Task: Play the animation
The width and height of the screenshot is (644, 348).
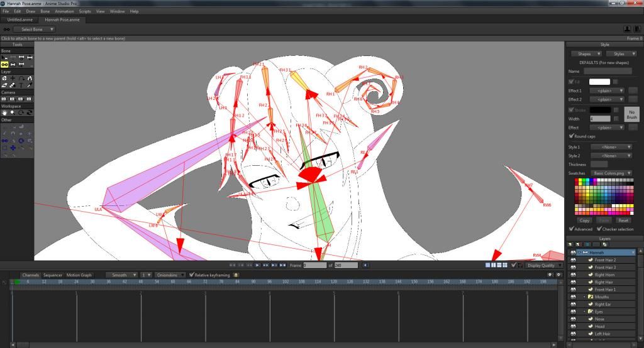Action: coord(257,265)
